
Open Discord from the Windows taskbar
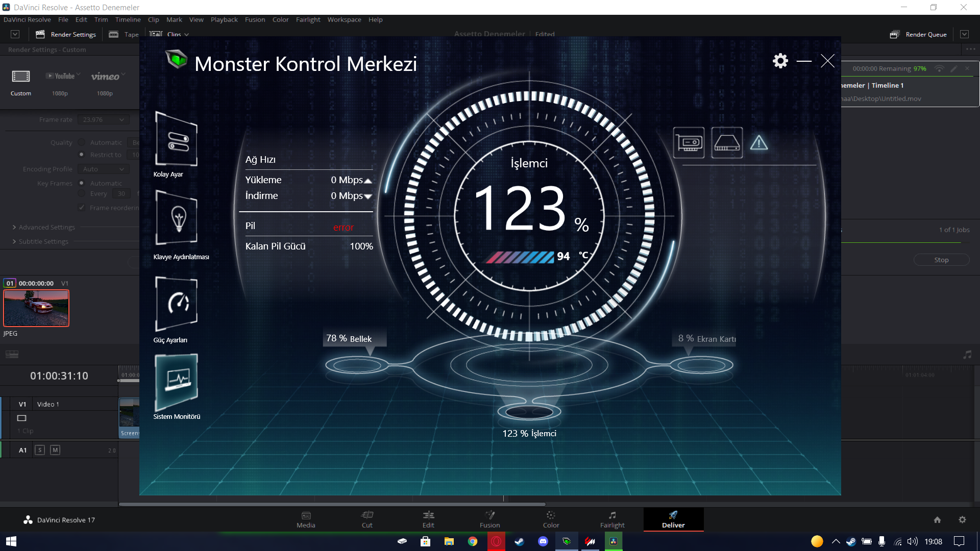point(543,541)
